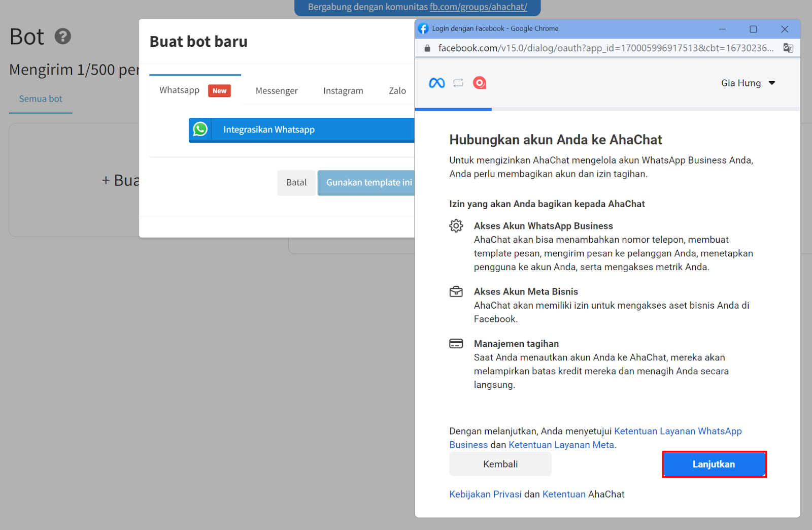812x530 pixels.
Task: Open the Gia Hưng account dropdown
Action: pos(748,83)
